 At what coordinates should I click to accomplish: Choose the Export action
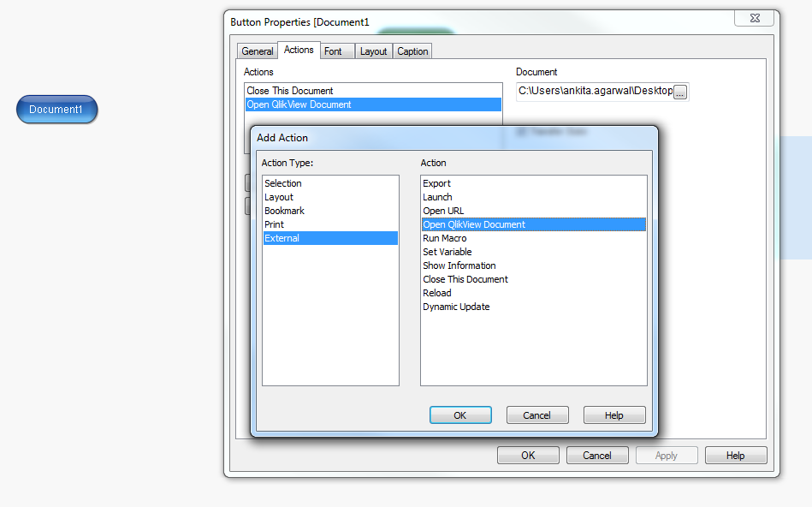(x=534, y=183)
